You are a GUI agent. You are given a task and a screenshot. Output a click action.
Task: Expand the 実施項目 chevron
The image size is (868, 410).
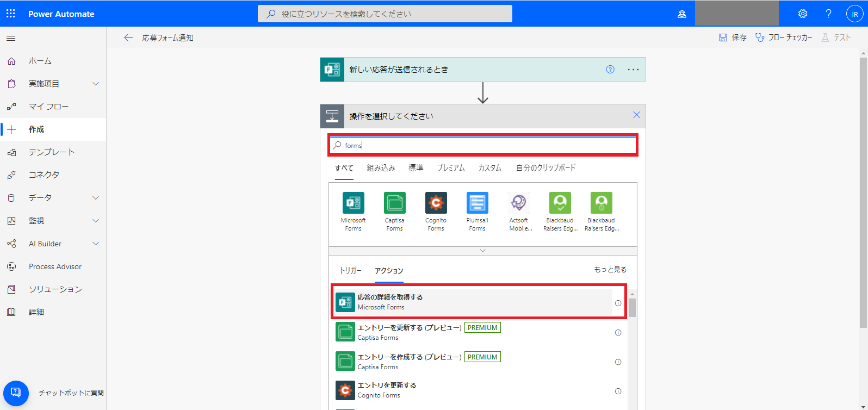click(x=96, y=84)
